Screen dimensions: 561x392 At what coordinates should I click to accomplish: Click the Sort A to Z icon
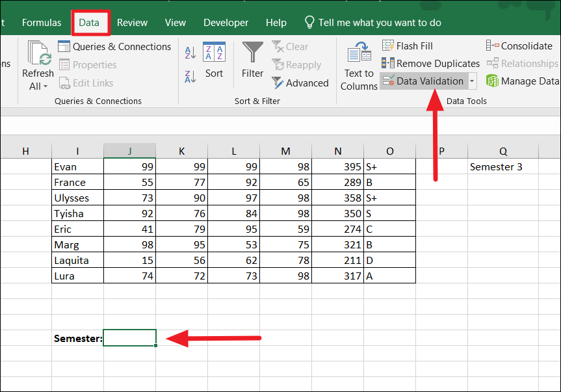[x=190, y=52]
